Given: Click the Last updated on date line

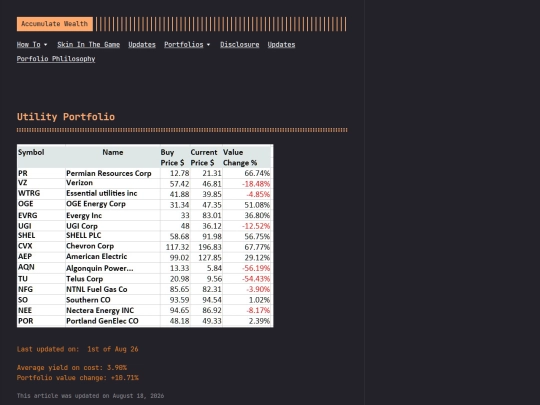Looking at the screenshot, I should [x=77, y=349].
